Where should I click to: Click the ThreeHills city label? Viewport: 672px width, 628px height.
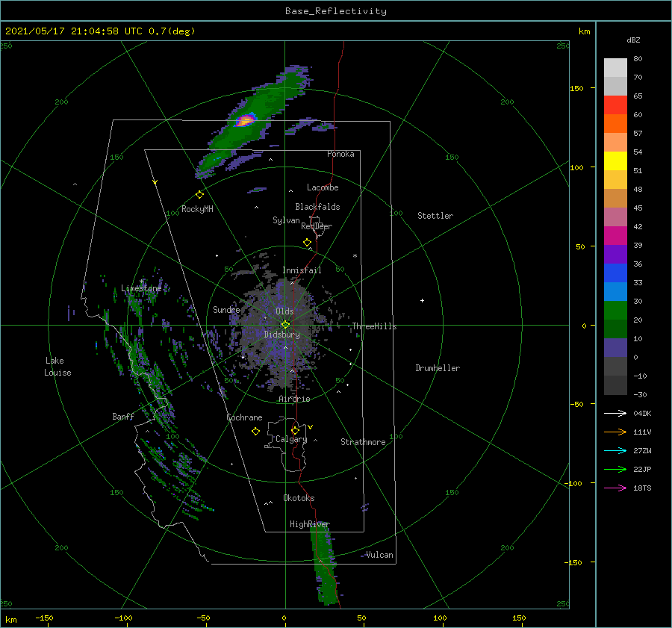coord(374,326)
